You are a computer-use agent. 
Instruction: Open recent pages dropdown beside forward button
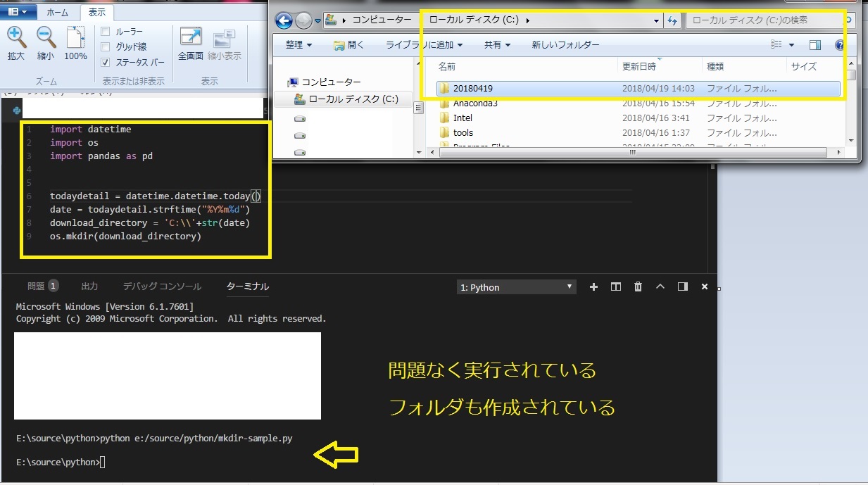point(316,20)
